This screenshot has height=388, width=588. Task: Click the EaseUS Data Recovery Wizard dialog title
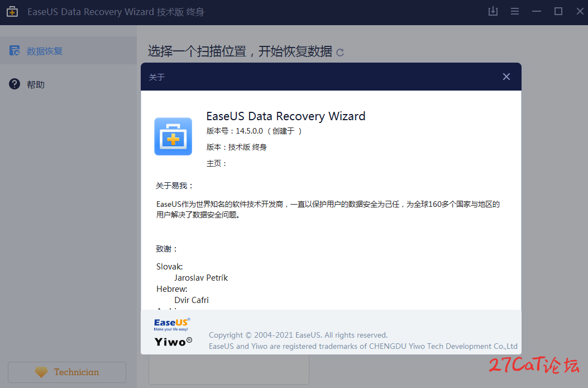286,116
